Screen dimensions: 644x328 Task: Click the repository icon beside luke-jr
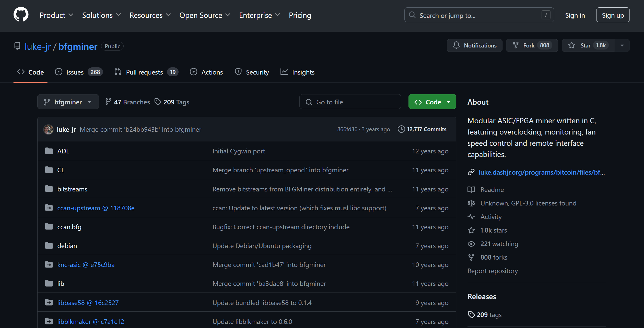(x=17, y=46)
